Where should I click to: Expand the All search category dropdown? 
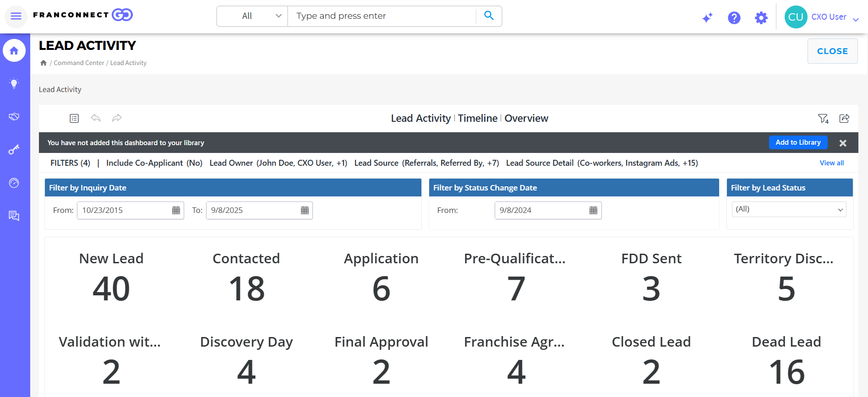click(252, 16)
